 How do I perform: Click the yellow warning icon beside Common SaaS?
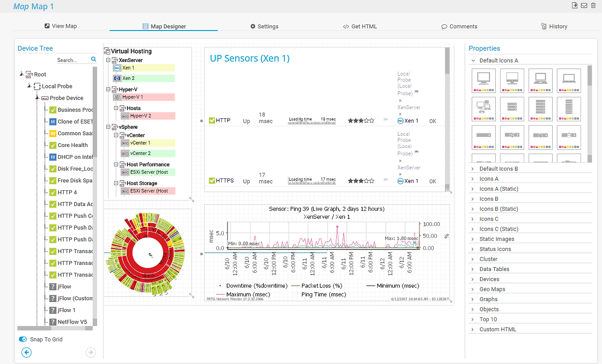click(x=53, y=133)
